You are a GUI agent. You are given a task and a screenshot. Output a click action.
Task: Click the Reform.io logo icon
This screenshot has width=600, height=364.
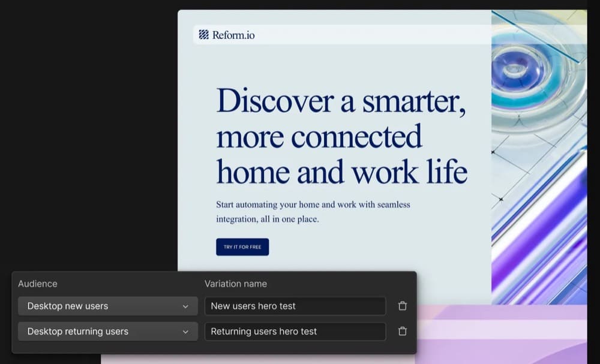click(203, 35)
